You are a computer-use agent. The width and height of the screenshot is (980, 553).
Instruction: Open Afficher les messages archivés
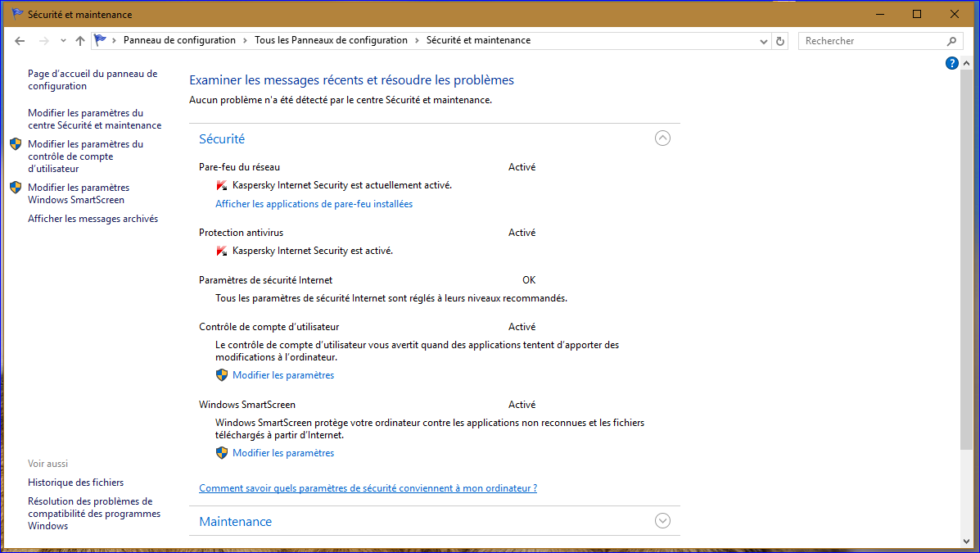(93, 218)
